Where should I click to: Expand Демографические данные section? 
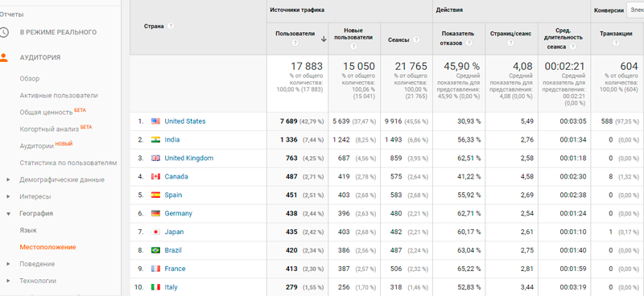point(8,180)
